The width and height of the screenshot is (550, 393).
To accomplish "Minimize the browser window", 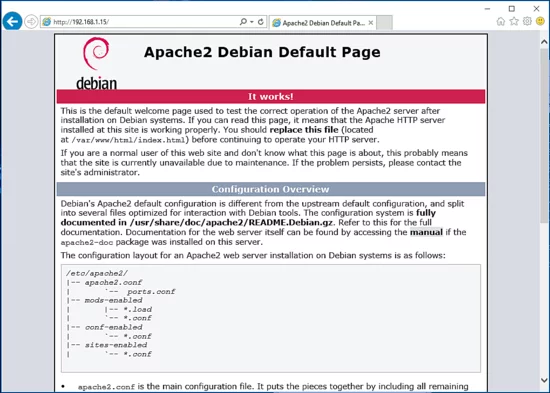I will click(487, 9).
